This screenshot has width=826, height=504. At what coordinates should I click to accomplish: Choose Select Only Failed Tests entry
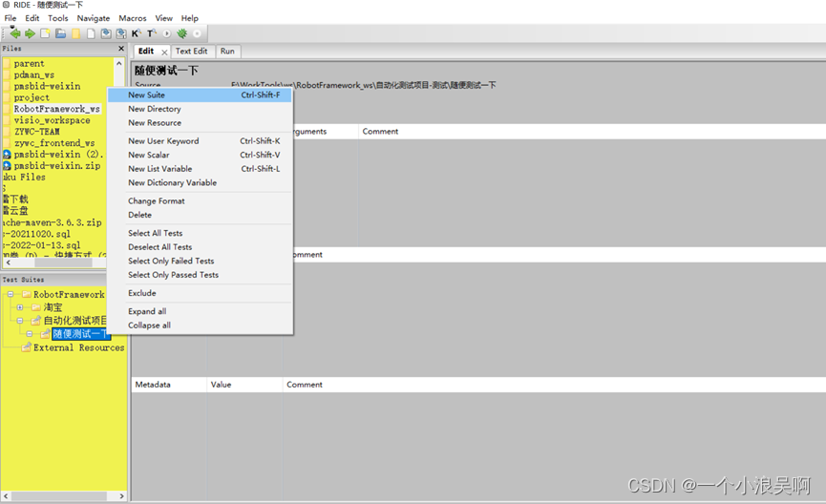coord(201,261)
